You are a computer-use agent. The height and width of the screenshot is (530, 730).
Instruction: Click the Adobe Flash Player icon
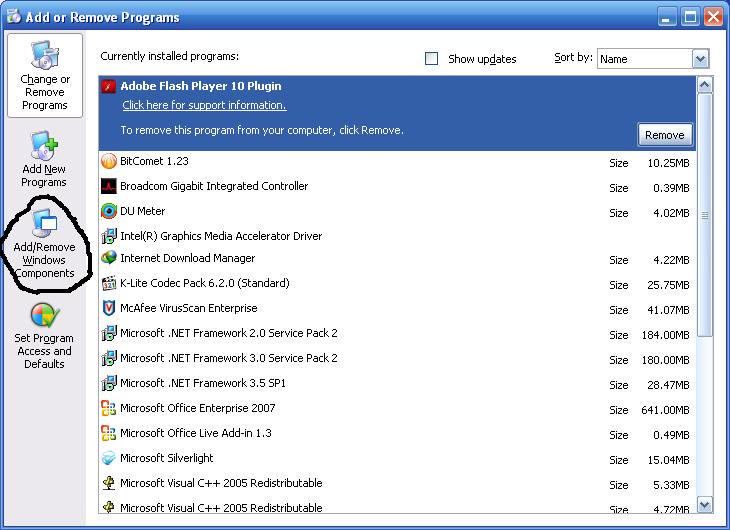click(x=108, y=86)
